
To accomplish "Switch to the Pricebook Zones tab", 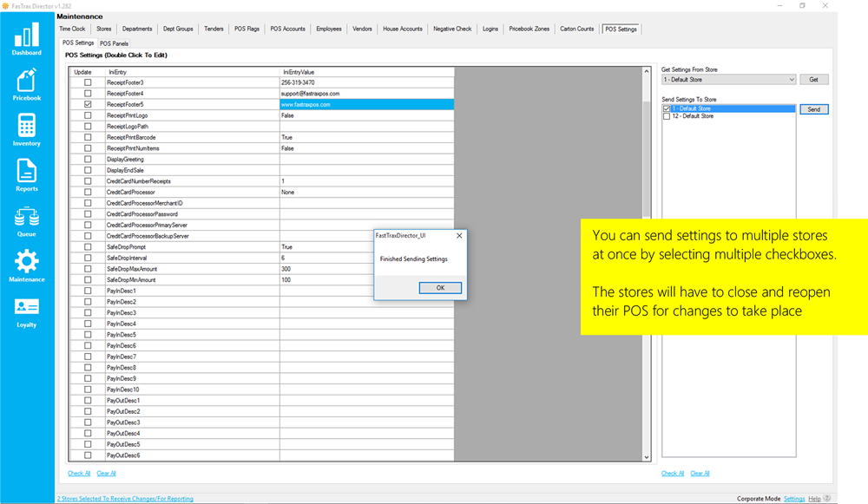I will tap(529, 29).
